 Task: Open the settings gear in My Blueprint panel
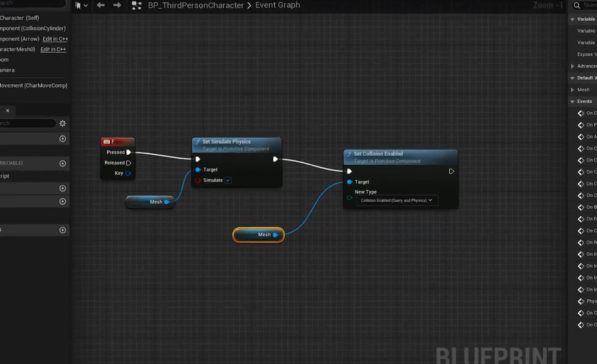click(x=62, y=123)
